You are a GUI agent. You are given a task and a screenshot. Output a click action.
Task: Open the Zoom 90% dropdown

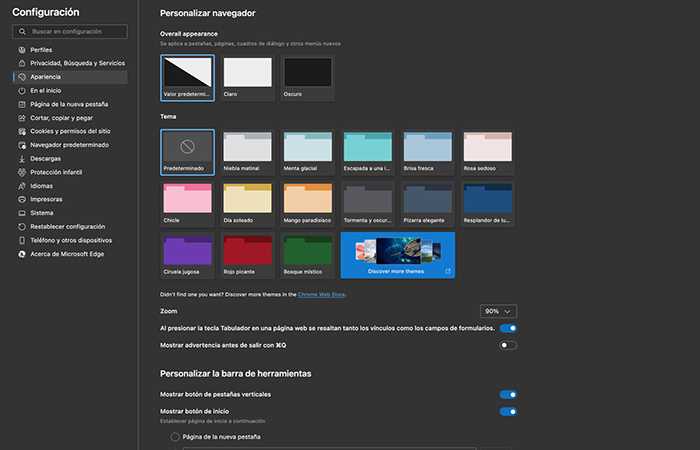tap(498, 311)
